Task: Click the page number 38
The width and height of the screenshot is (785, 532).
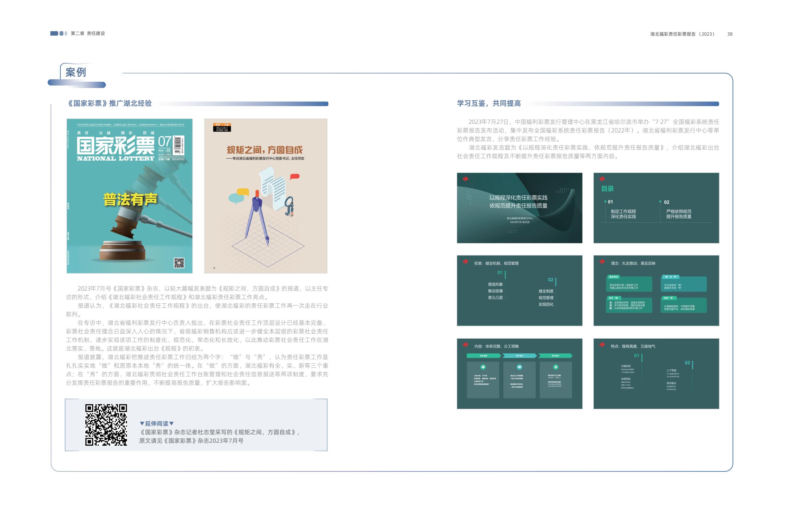Action: [x=730, y=34]
